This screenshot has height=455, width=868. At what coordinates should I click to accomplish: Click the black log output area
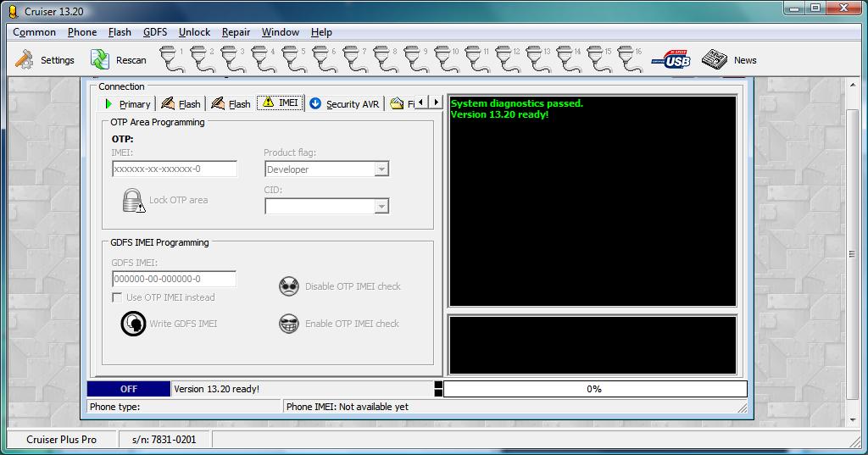tap(593, 201)
